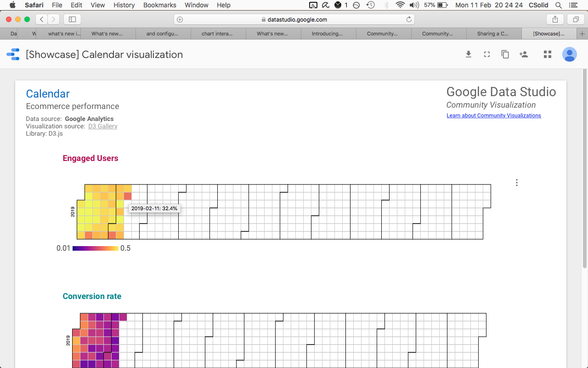
Task: Open Time Machine menu bar icon
Action: [x=371, y=5]
